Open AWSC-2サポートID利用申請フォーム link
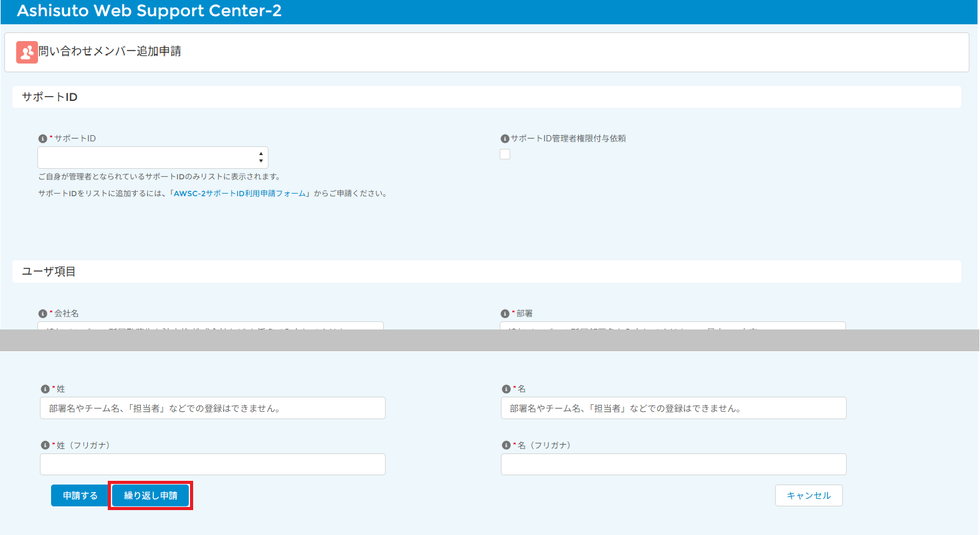The height and width of the screenshot is (535, 980). [x=240, y=194]
